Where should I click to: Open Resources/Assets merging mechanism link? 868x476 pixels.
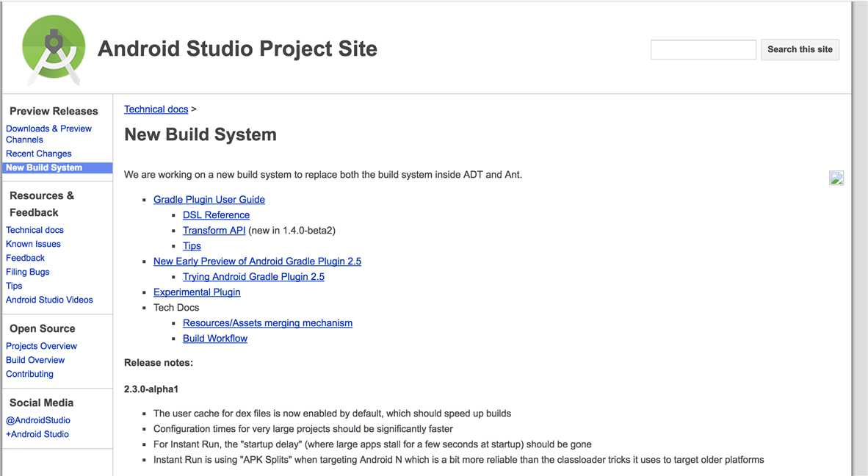coord(267,322)
